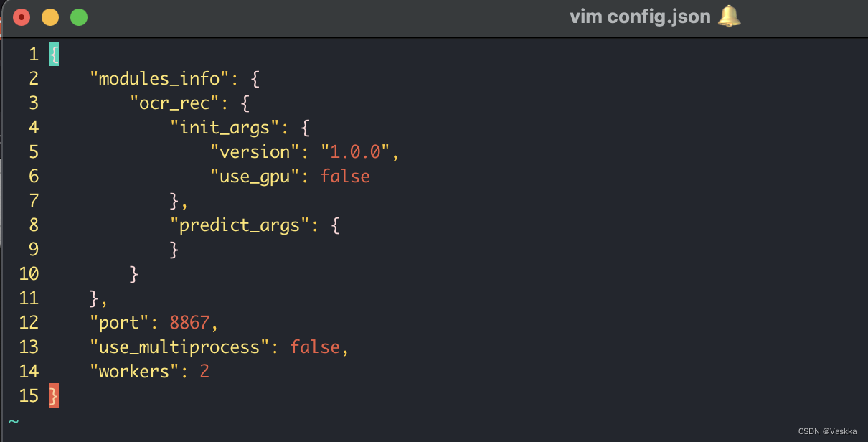Click the bell icon in title bar
The width and height of the screenshot is (868, 442).
(x=729, y=16)
